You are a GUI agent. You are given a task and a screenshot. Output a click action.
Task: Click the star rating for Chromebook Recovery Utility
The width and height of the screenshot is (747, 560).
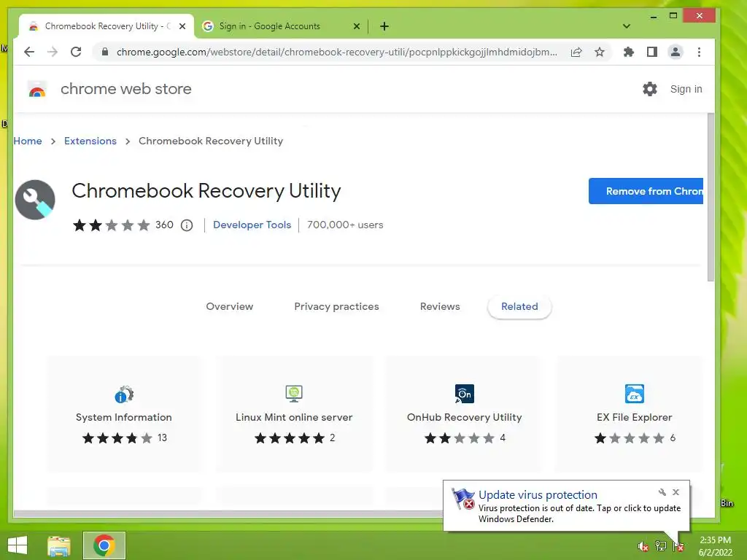tap(111, 225)
